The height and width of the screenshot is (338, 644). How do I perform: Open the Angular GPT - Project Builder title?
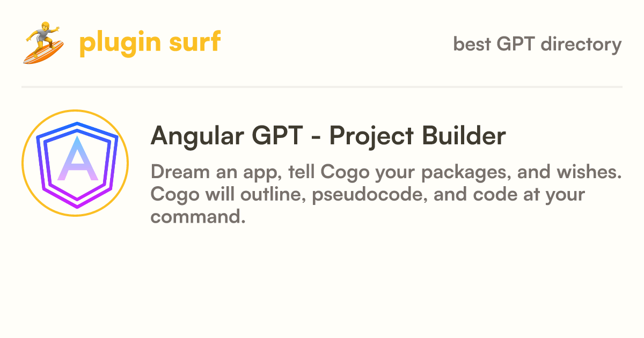[x=328, y=136]
